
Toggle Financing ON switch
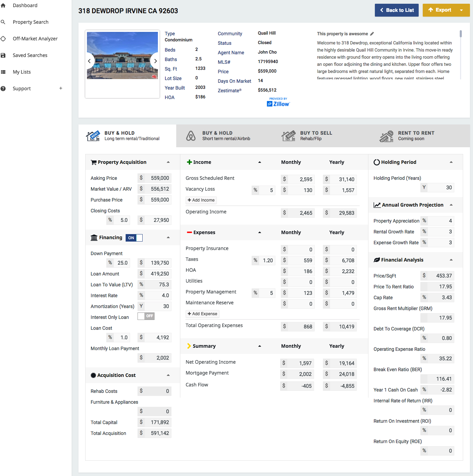134,238
